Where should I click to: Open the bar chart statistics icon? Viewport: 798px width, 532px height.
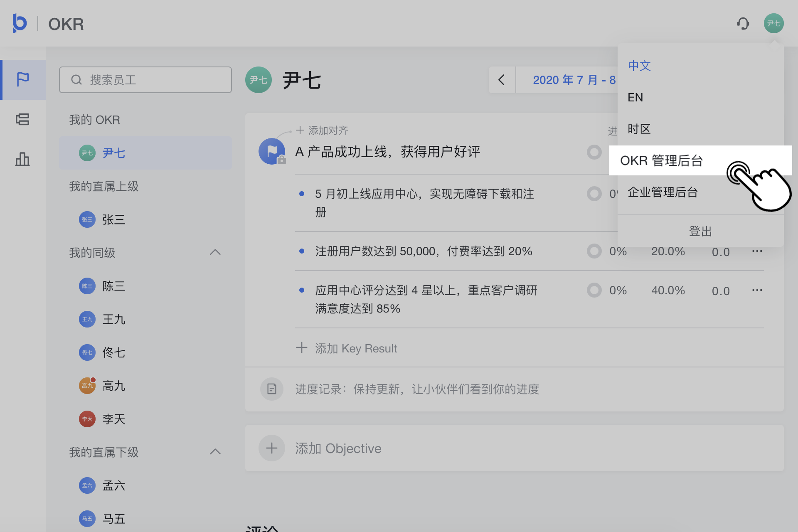pyautogui.click(x=23, y=159)
